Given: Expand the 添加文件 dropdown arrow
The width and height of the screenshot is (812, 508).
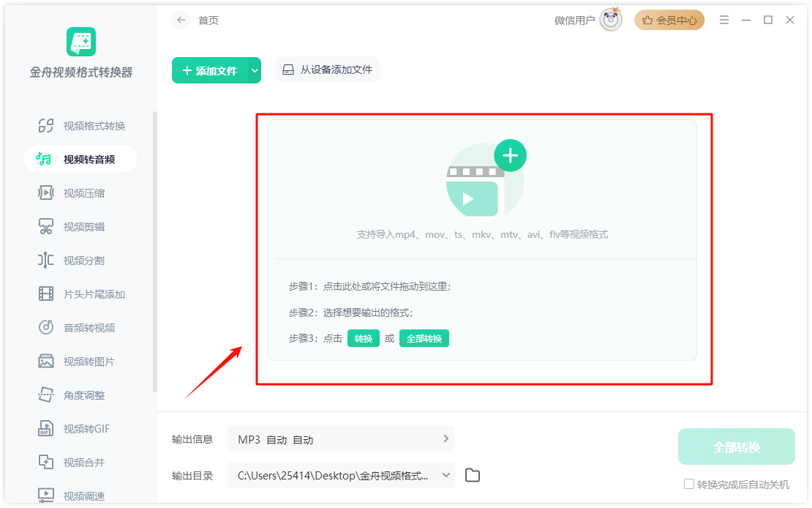Looking at the screenshot, I should (x=255, y=70).
